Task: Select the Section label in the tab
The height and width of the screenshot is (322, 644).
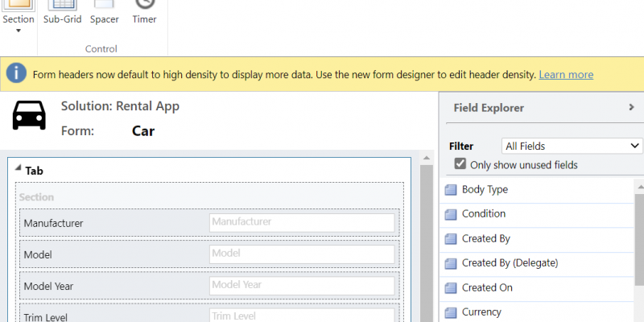Action: pos(36,197)
